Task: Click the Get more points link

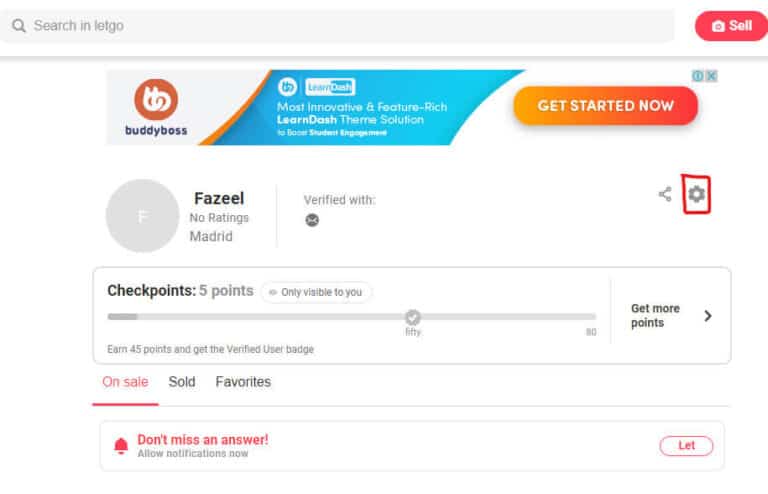Action: click(x=655, y=316)
